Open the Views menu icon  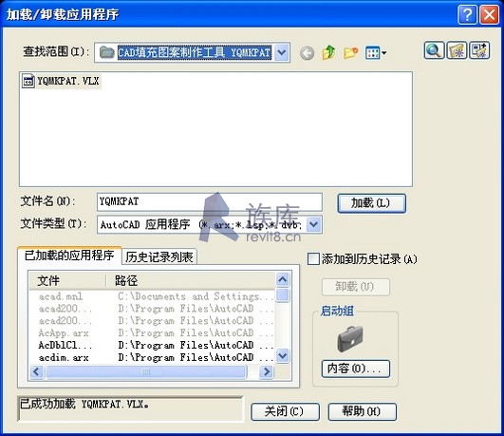pos(376,53)
